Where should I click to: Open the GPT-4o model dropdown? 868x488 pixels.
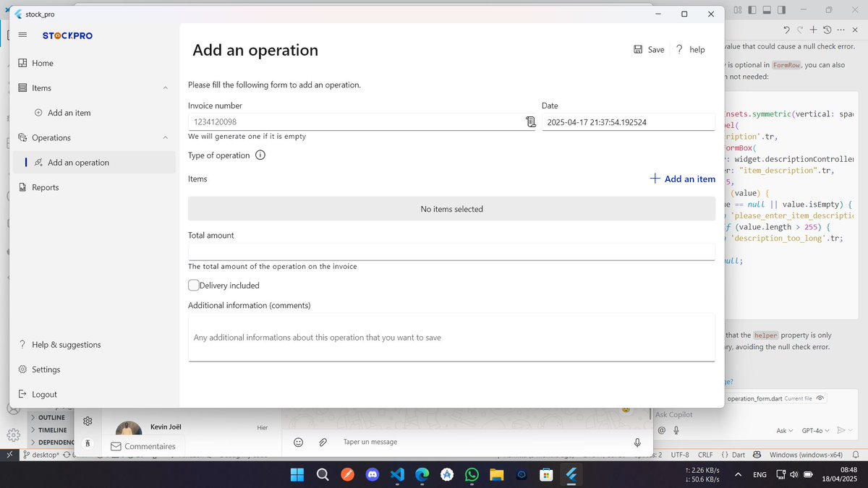815,430
